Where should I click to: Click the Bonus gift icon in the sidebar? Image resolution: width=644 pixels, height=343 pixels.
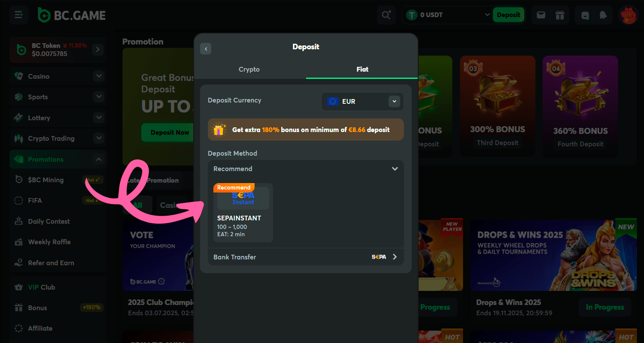point(18,308)
